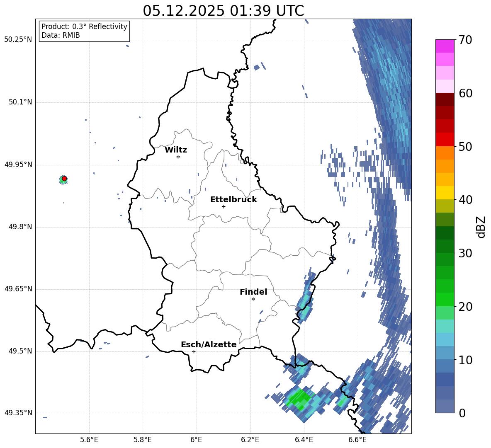Click the Ettelbruck station cross marker
The width and height of the screenshot is (491, 448).
point(224,206)
